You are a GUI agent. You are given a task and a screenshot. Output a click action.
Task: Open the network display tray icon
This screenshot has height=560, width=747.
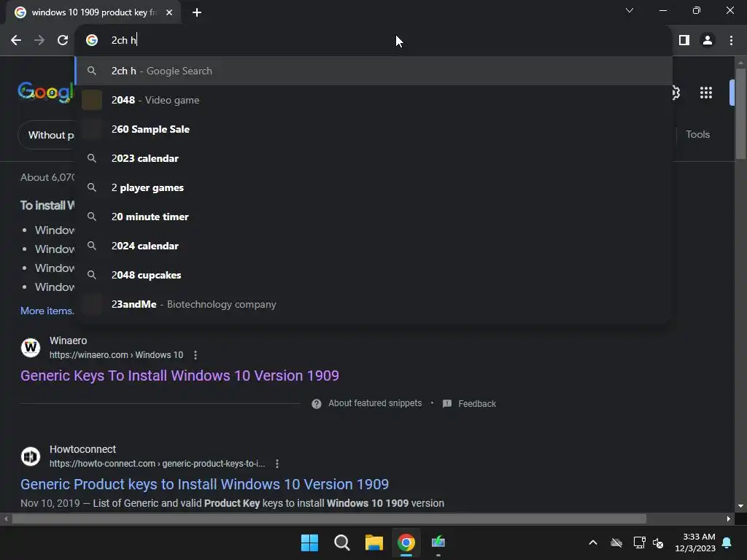(x=639, y=542)
